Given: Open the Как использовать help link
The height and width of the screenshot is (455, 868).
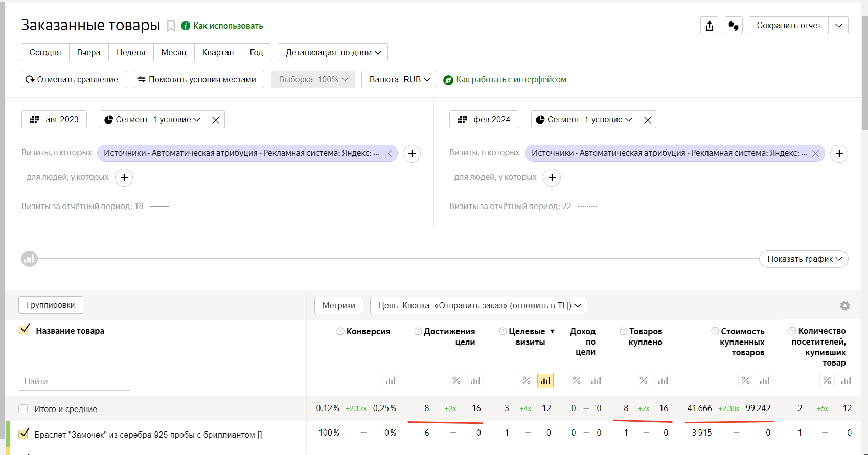Looking at the screenshot, I should click(x=227, y=26).
